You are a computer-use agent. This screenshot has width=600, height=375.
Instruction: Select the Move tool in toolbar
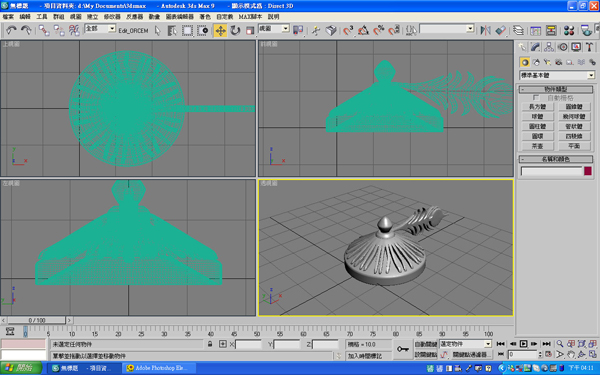point(220,30)
